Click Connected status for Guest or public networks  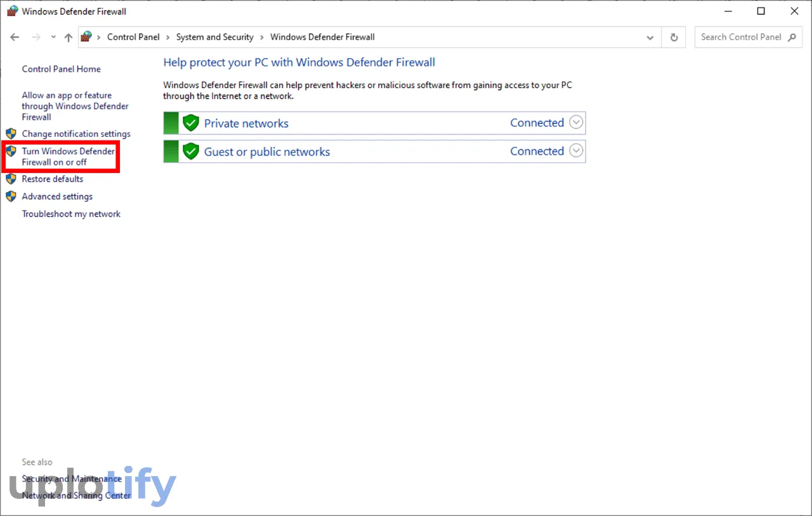537,152
